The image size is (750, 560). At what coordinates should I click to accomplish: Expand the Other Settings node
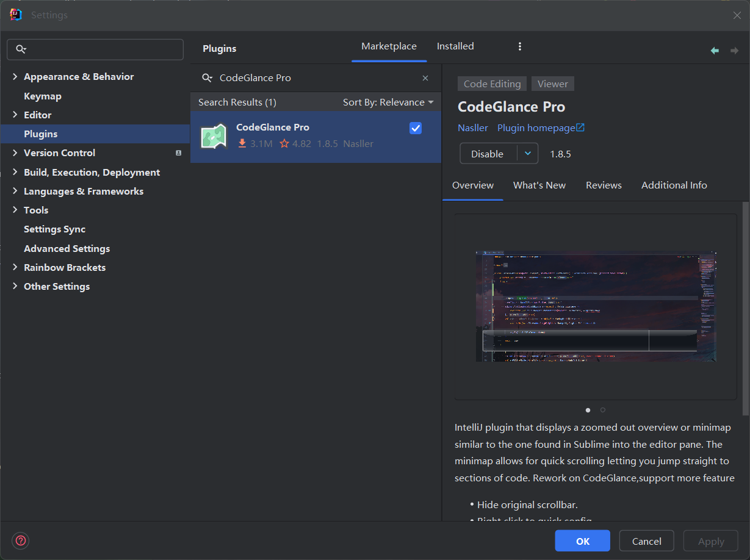15,286
